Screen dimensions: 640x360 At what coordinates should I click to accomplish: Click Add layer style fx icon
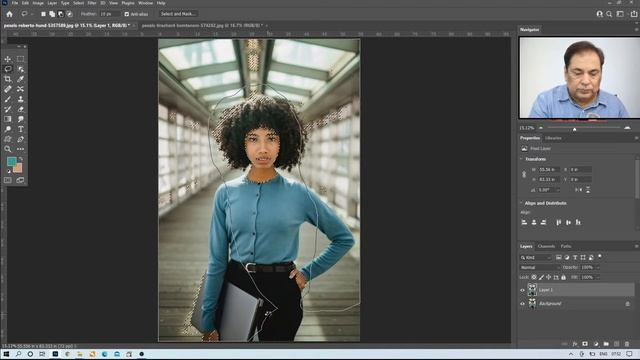(575, 344)
